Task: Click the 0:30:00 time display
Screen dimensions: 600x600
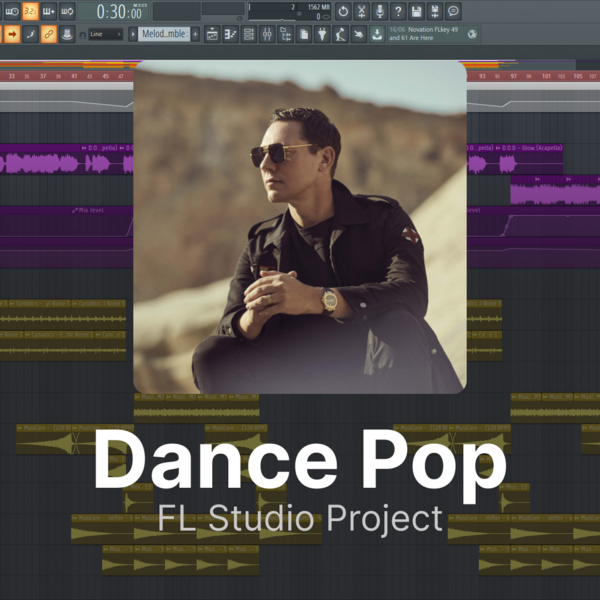Action: point(114,11)
